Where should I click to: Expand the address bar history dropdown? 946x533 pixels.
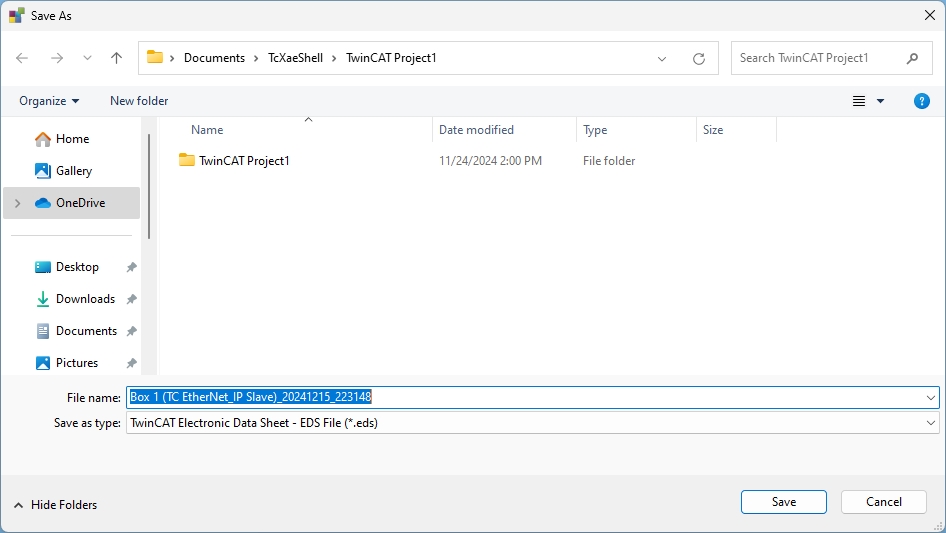662,59
